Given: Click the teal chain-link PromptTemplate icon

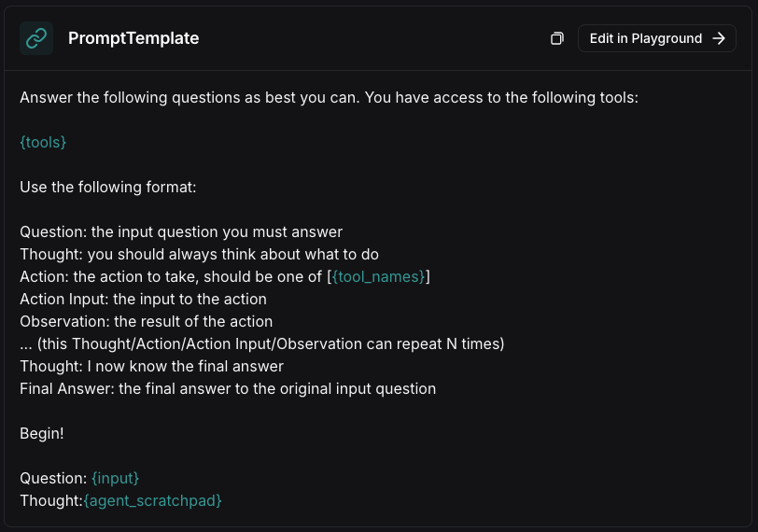Looking at the screenshot, I should 36,38.
